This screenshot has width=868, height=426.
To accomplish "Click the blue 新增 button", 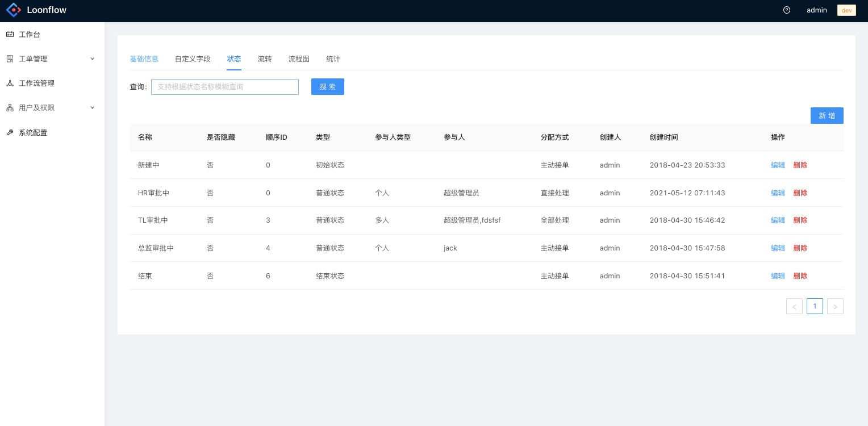I will (x=827, y=115).
